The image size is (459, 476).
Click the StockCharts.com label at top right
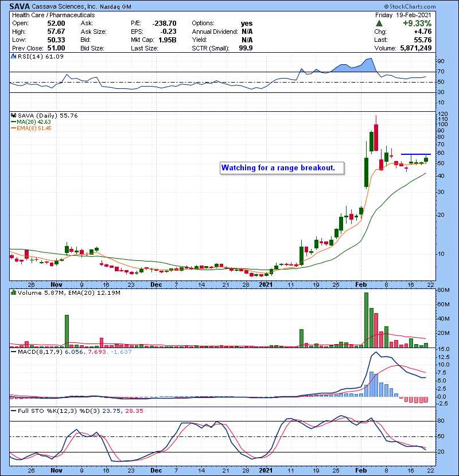pyautogui.click(x=410, y=6)
